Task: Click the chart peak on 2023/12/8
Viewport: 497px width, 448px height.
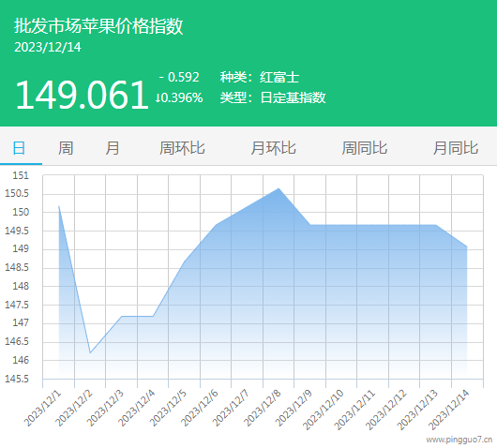Action: point(279,188)
